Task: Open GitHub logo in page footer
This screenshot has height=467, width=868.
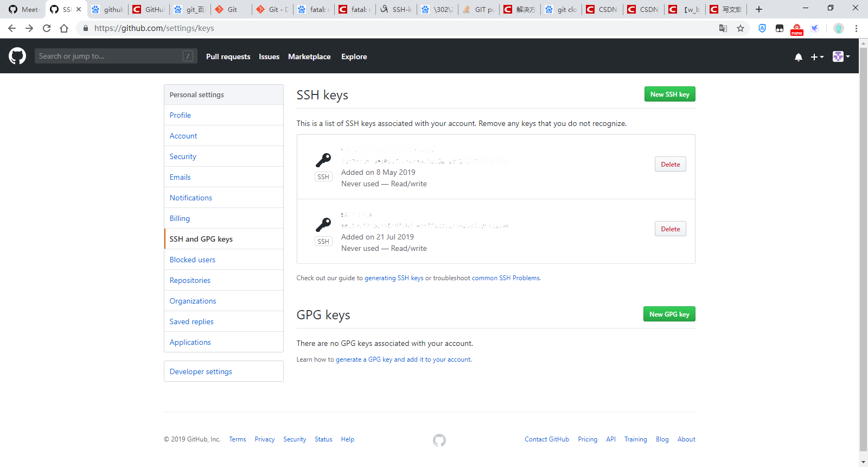Action: point(439,440)
